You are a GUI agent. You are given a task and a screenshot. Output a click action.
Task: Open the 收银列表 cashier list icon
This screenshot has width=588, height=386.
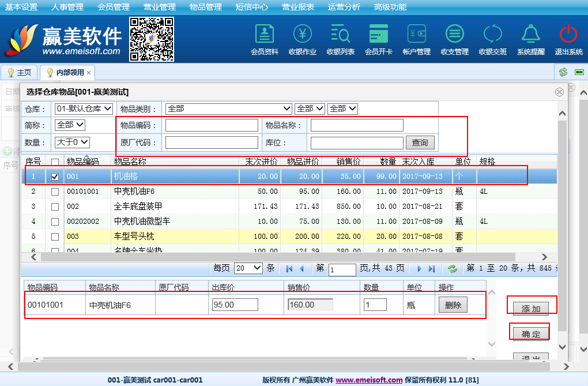click(x=340, y=39)
